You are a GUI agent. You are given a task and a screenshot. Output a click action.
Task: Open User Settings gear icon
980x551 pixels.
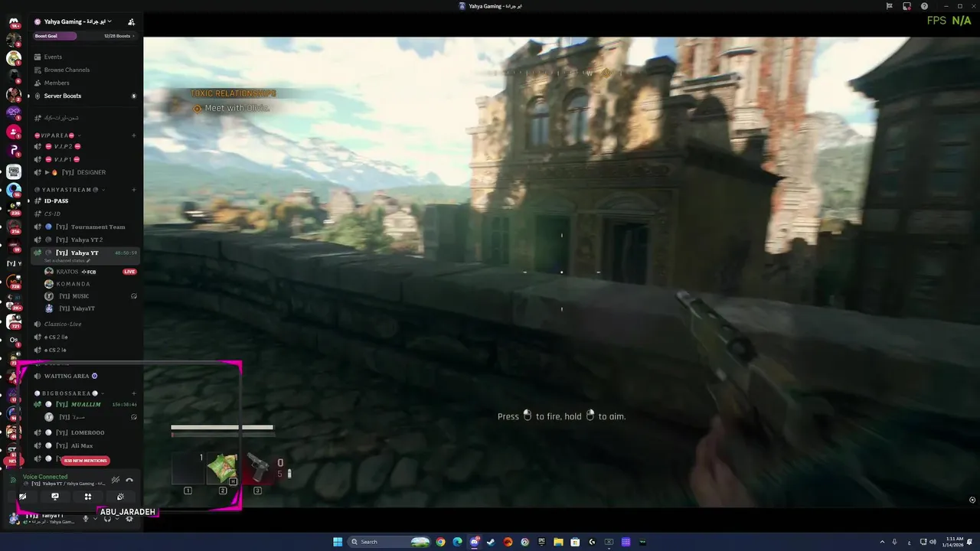point(129,519)
